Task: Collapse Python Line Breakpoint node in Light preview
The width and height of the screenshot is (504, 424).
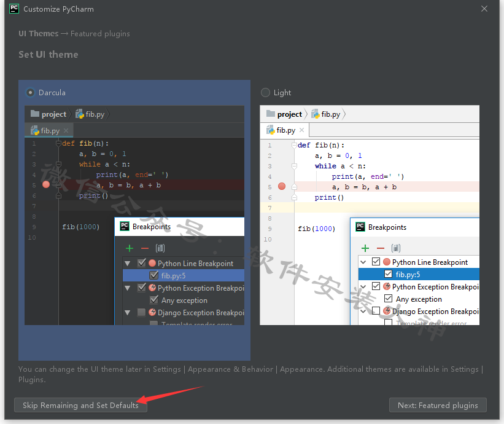Action: 363,262
